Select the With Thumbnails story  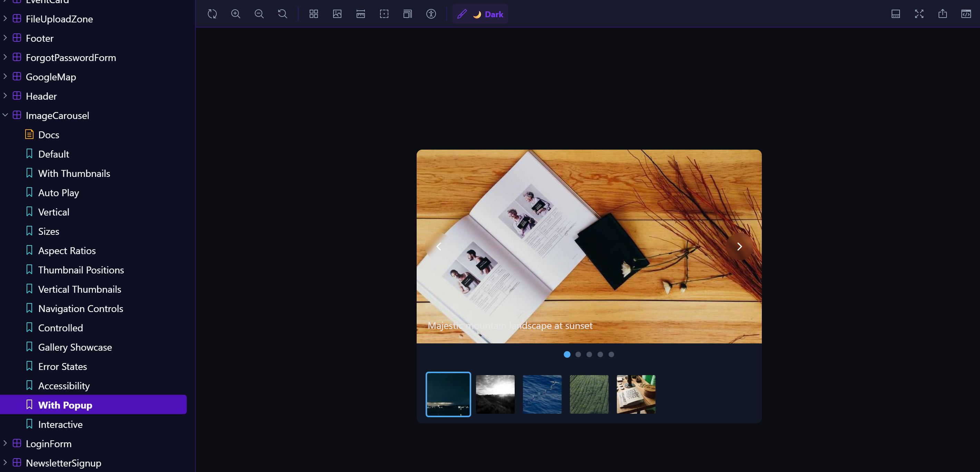[x=74, y=173]
